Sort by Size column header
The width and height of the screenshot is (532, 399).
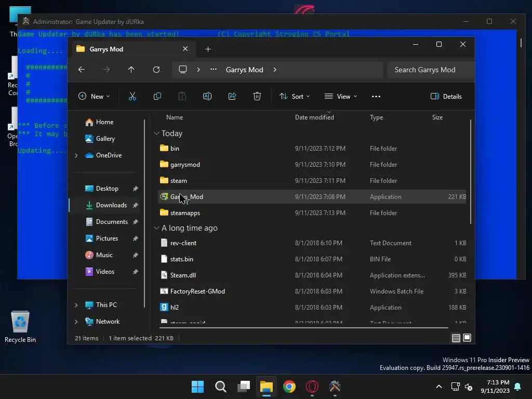[437, 117]
